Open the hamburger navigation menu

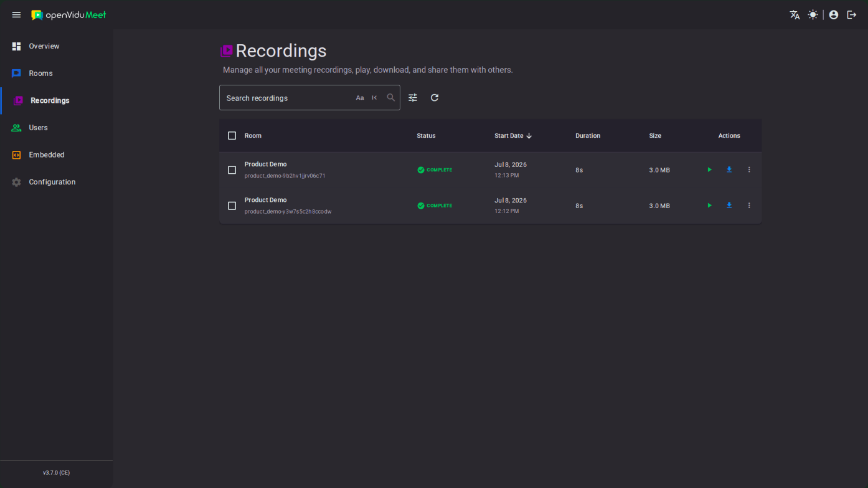[x=17, y=15]
